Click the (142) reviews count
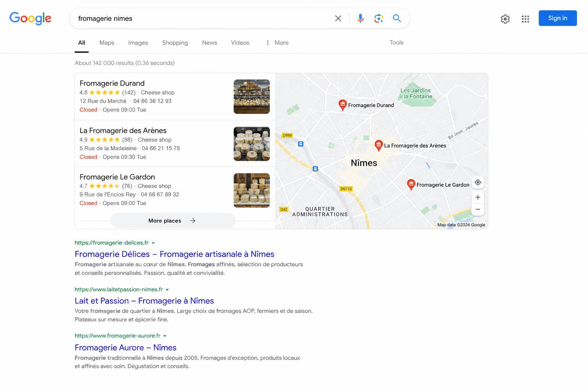 (129, 93)
